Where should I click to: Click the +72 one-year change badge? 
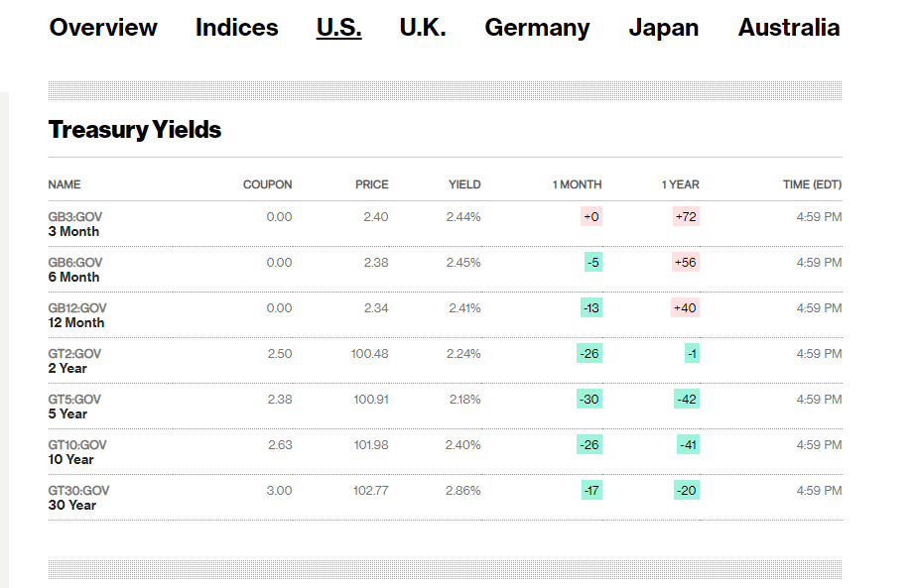click(686, 217)
